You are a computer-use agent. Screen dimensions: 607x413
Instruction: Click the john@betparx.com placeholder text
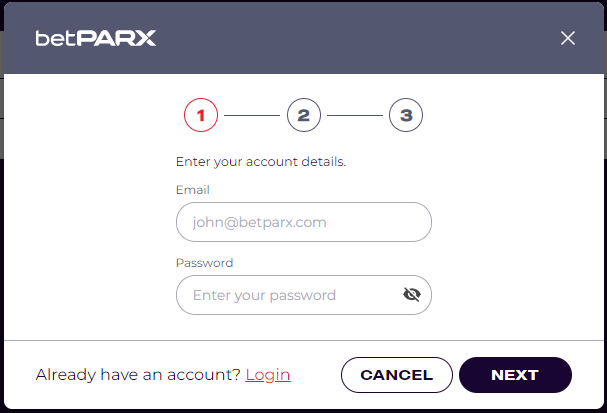pyautogui.click(x=260, y=223)
